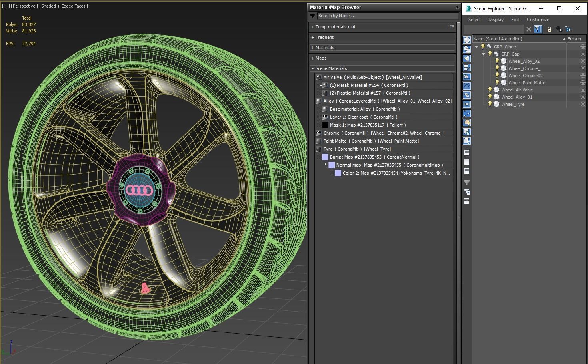
Task: Toggle Display Space Warps filter icon
Action: (x=467, y=86)
